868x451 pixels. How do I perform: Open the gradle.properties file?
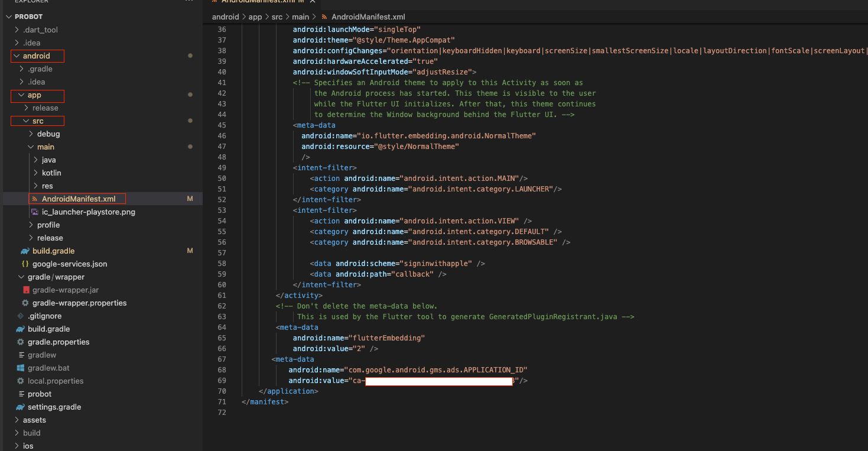[58, 342]
